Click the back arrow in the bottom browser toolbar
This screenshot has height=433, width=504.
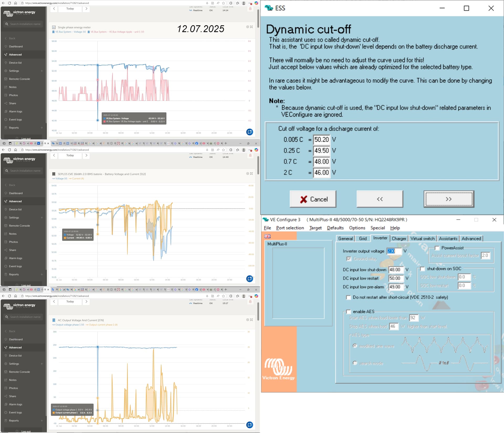(3, 296)
